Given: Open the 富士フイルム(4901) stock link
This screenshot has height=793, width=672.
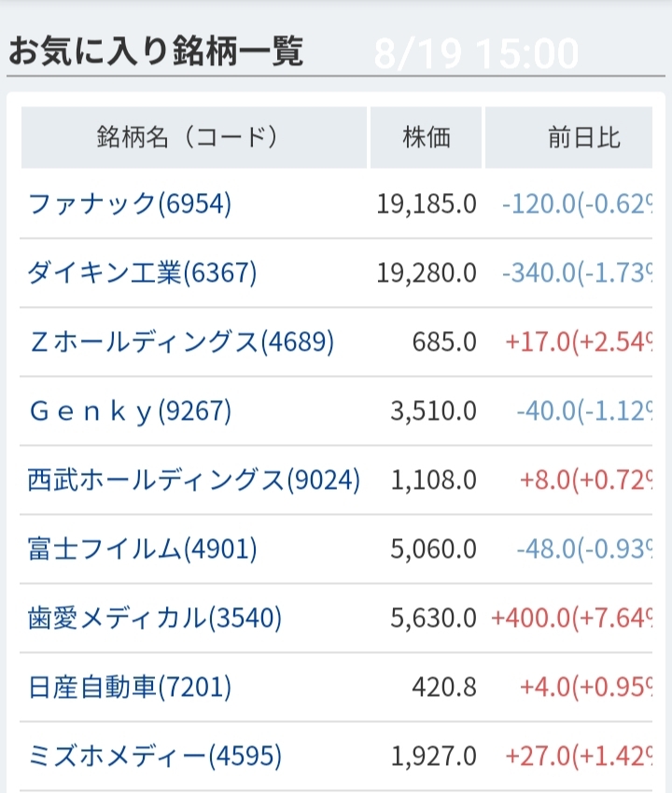Looking at the screenshot, I should pos(142,549).
